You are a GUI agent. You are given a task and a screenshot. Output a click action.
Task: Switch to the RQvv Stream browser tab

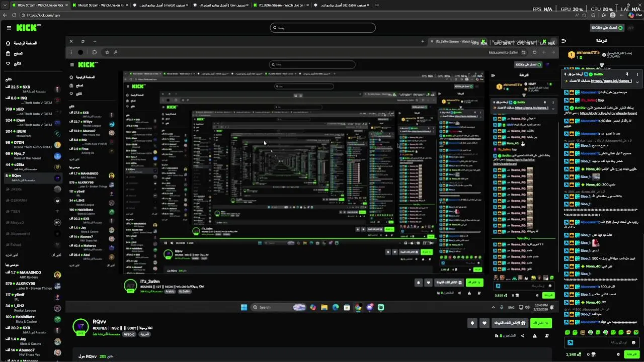point(41,5)
